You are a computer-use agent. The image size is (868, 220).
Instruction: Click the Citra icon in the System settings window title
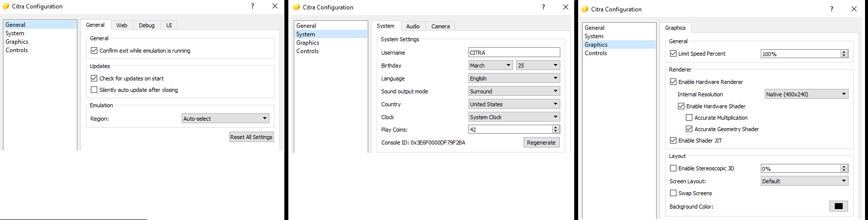pos(297,7)
